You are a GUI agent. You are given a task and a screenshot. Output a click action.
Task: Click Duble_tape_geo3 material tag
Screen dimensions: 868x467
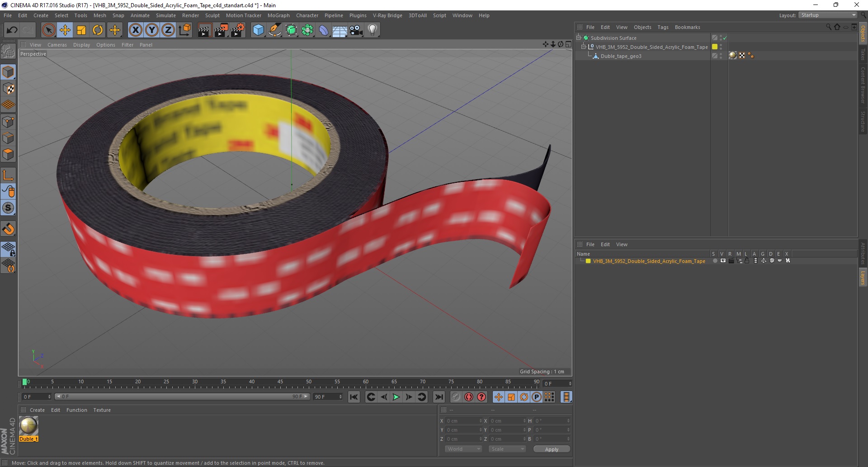pos(733,55)
